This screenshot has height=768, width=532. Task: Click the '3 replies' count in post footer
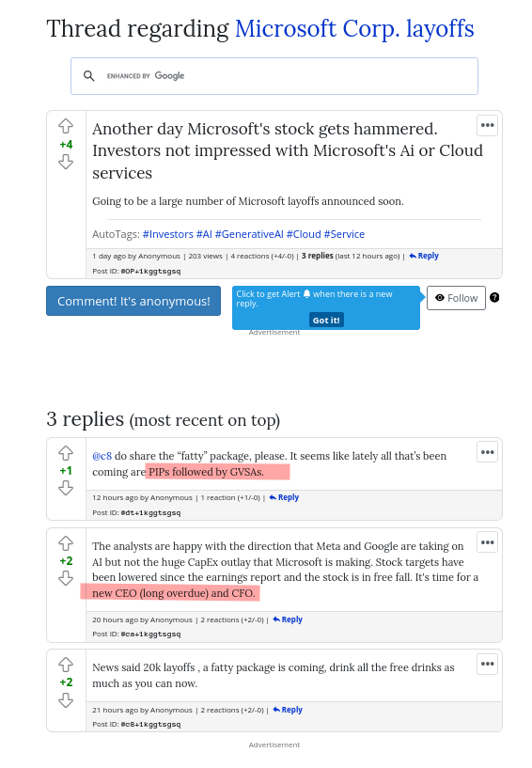click(318, 256)
